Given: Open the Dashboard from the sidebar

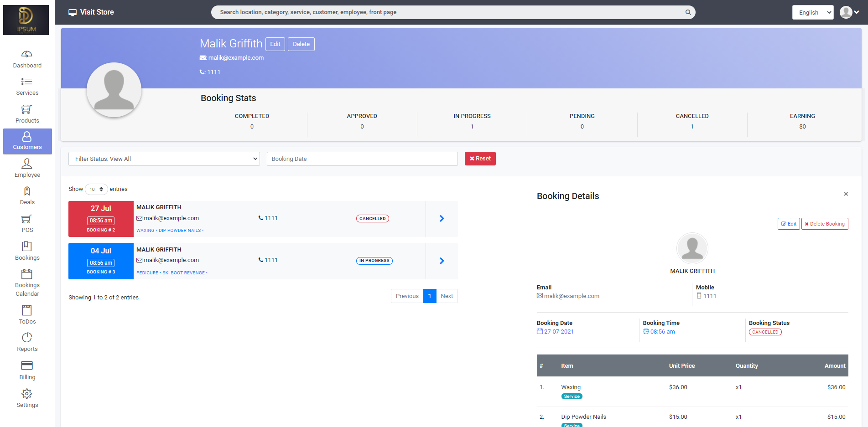Looking at the screenshot, I should (x=27, y=59).
